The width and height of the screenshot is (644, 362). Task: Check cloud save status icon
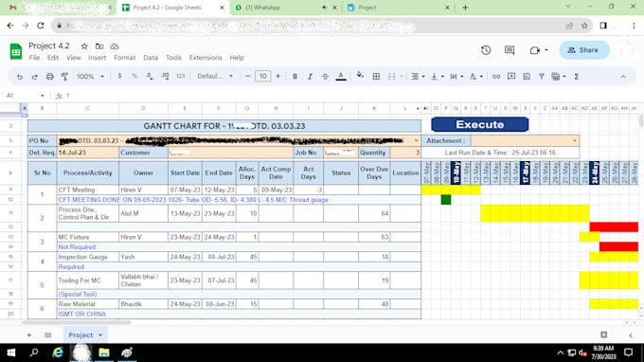(115, 46)
